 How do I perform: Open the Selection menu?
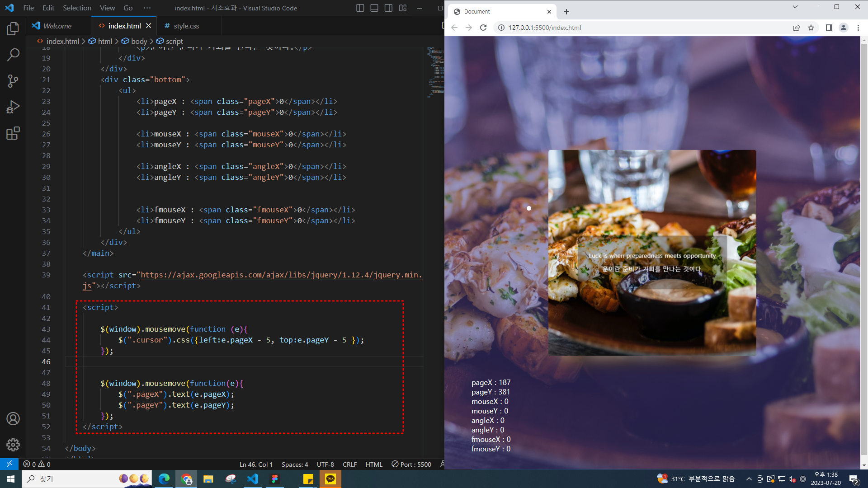click(77, 8)
